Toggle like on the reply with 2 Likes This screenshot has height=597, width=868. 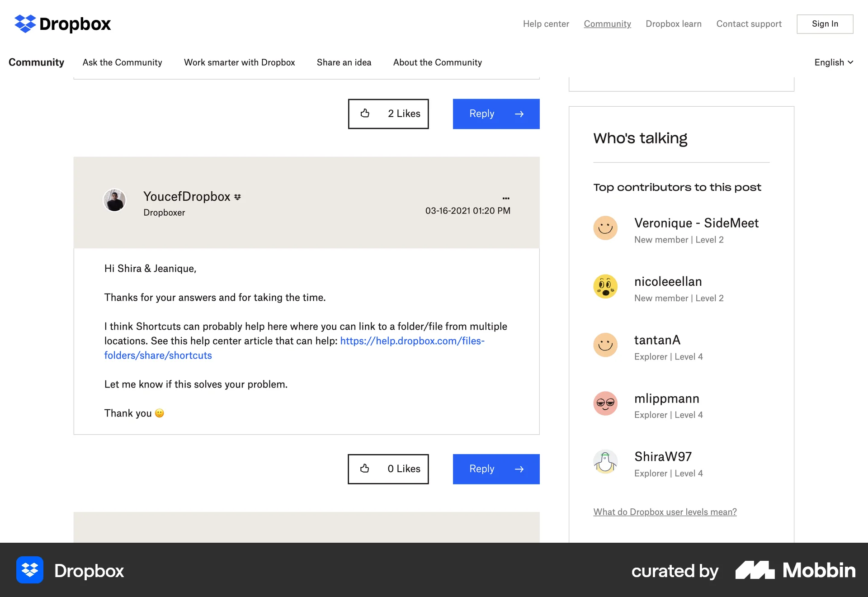(x=388, y=114)
